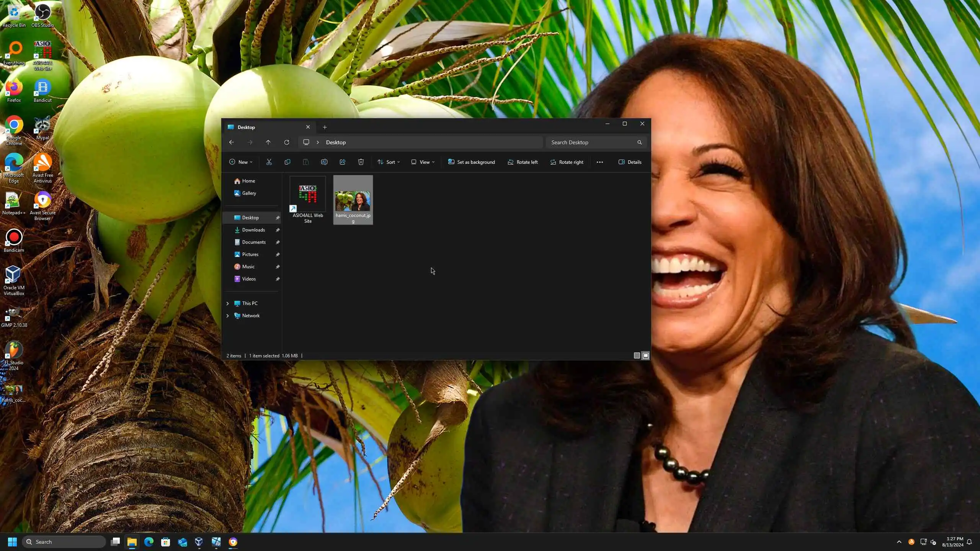
Task: Open Microsoft Edge from the taskbar
Action: (149, 542)
